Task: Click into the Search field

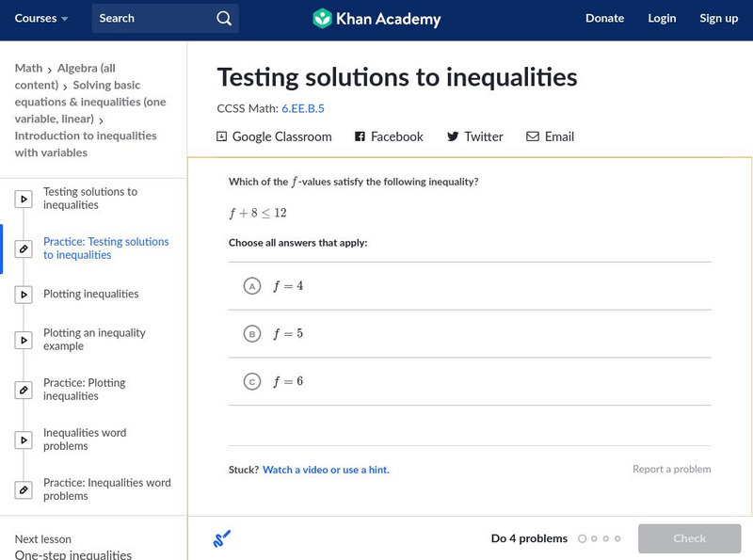Action: (x=151, y=18)
